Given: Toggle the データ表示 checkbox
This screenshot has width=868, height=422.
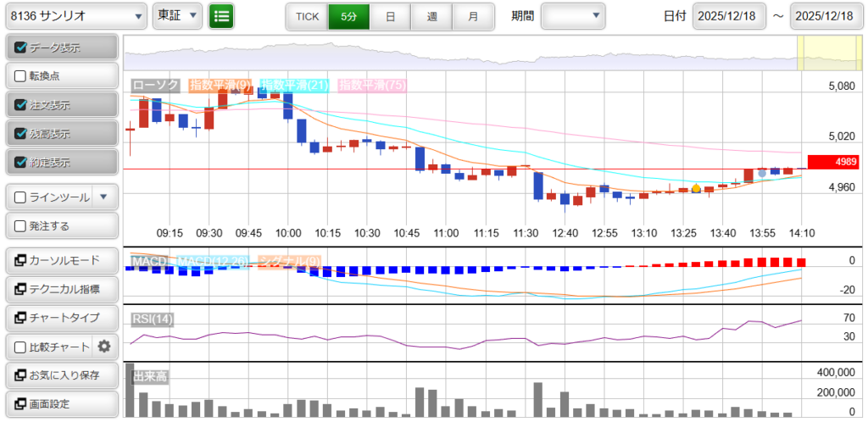Looking at the screenshot, I should click(x=21, y=48).
